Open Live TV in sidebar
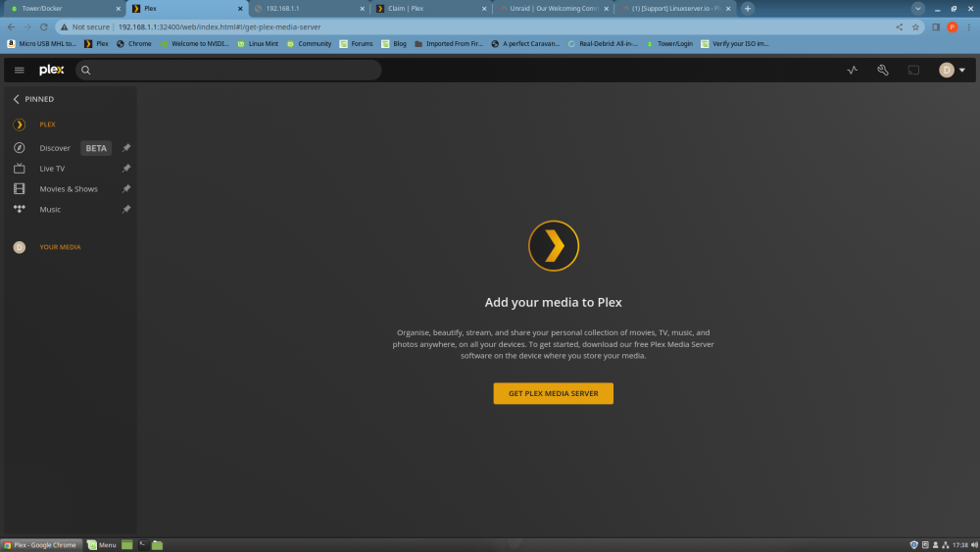Viewport: 980px width, 552px height. (52, 169)
